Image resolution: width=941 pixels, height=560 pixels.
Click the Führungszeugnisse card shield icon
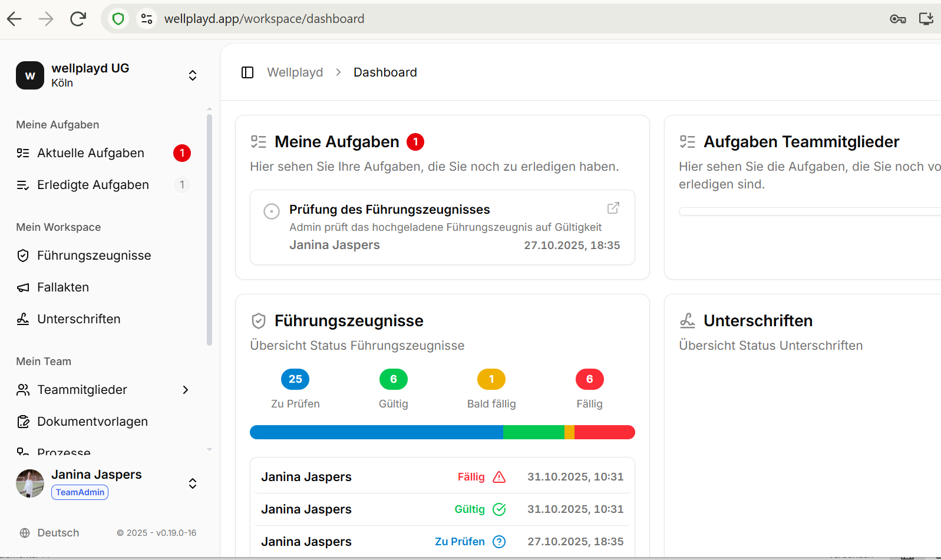259,321
